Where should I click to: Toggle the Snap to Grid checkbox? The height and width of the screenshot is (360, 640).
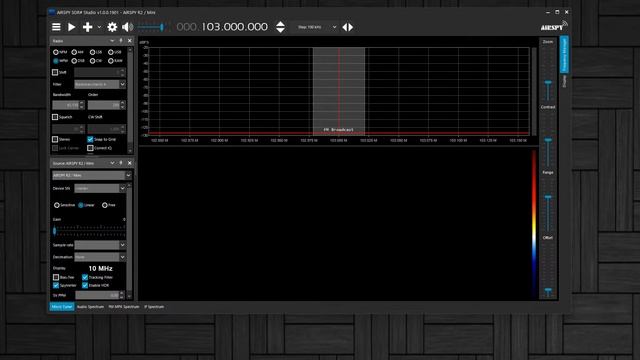[90, 139]
